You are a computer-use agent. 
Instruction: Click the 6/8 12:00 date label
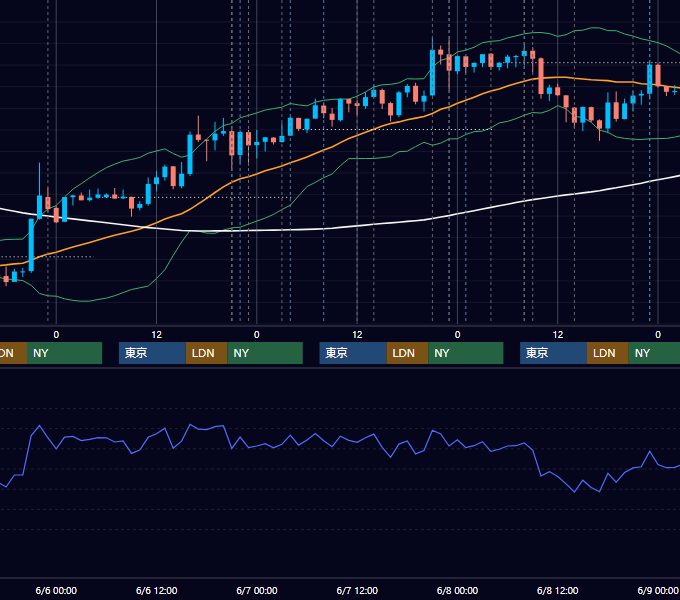coord(557,590)
